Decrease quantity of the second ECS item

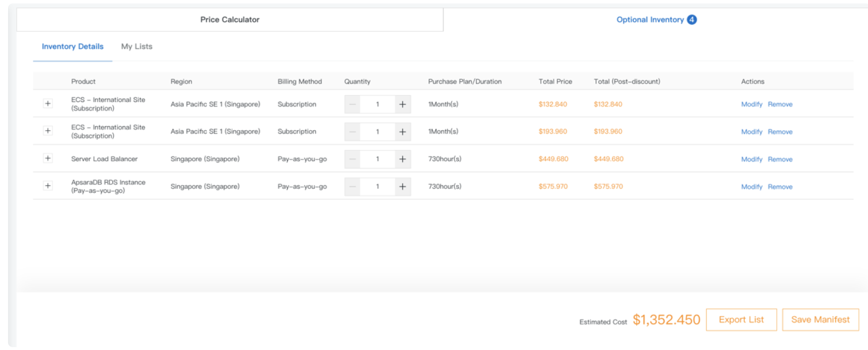[352, 131]
